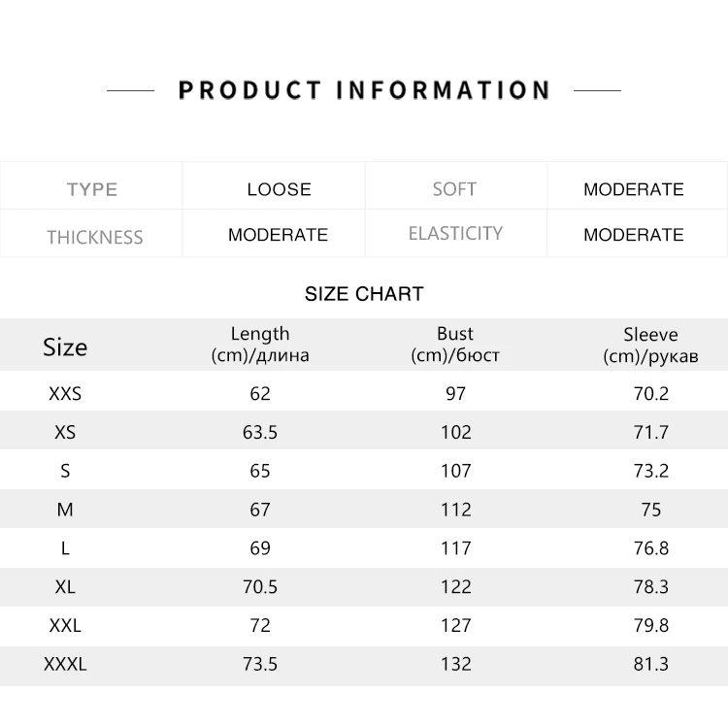This screenshot has width=728, height=726.
Task: Select the 76.8 sleeve value for L
Action: tap(650, 548)
